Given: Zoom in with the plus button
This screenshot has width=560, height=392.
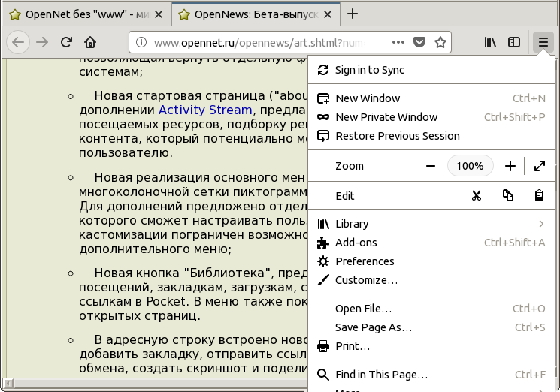Looking at the screenshot, I should pos(510,166).
